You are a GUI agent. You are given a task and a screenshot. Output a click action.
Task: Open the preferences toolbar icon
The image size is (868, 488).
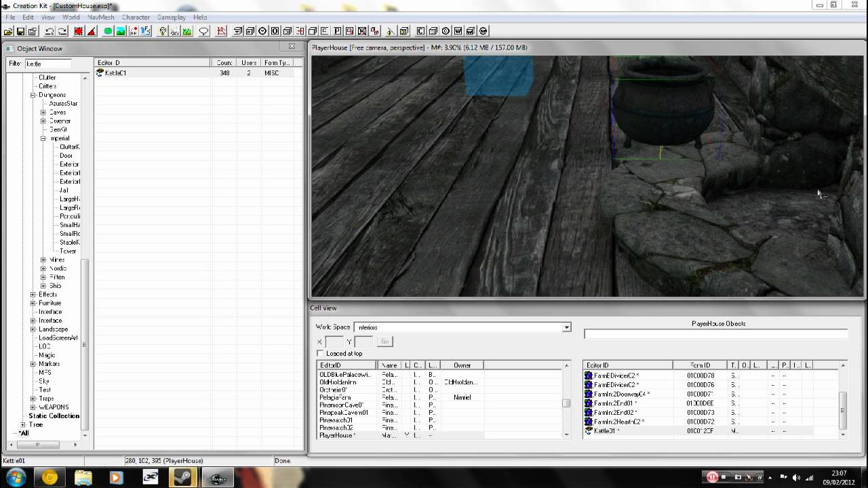pos(33,31)
